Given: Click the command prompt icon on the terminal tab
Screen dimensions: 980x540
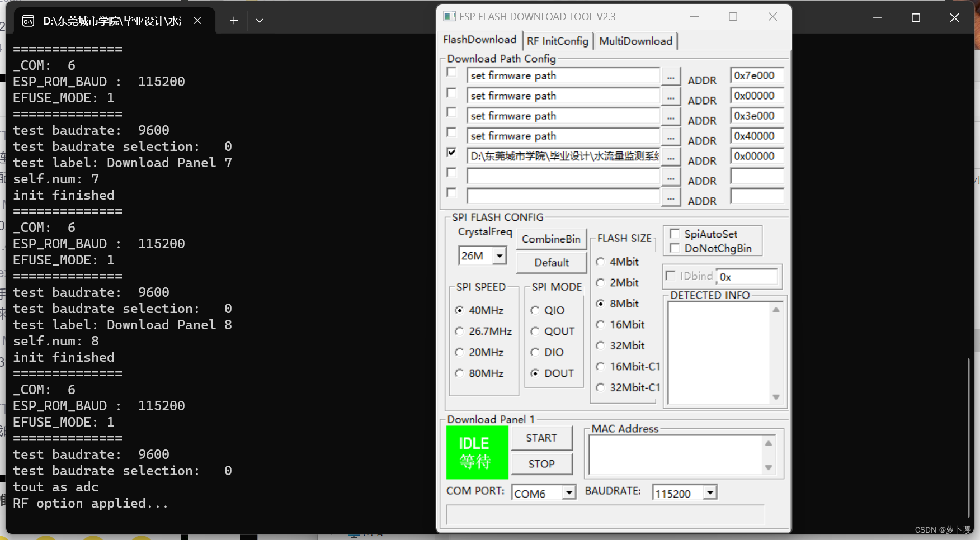Looking at the screenshot, I should coord(29,20).
